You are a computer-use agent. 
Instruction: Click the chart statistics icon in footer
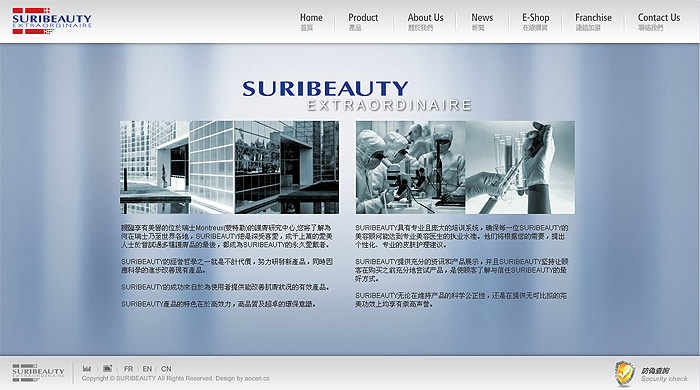click(87, 369)
